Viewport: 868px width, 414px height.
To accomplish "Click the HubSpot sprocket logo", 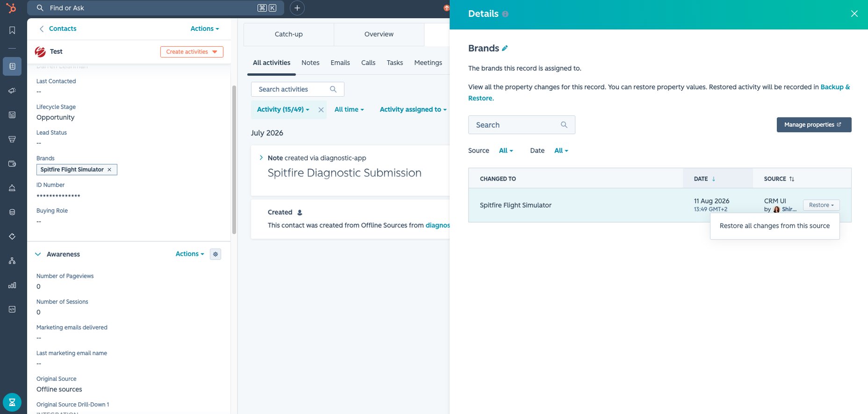I will [11, 8].
